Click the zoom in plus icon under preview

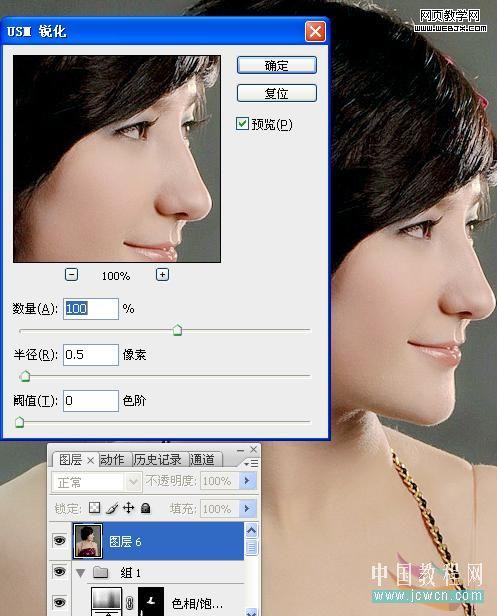pos(162,274)
